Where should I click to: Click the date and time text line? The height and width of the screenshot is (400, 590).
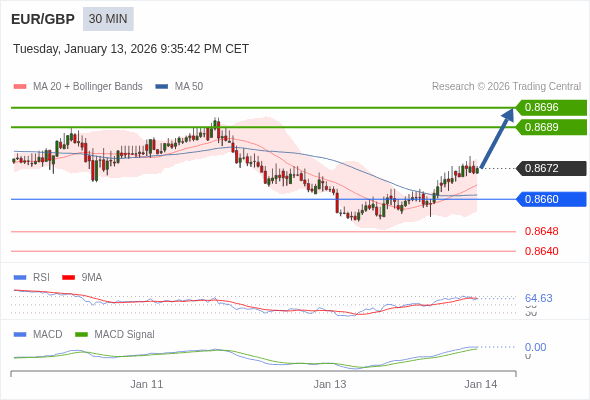131,49
